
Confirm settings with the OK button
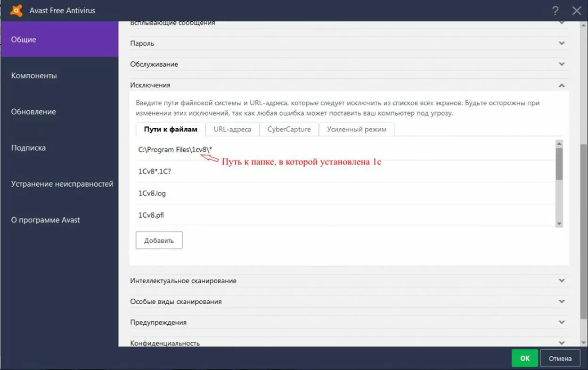tap(525, 358)
